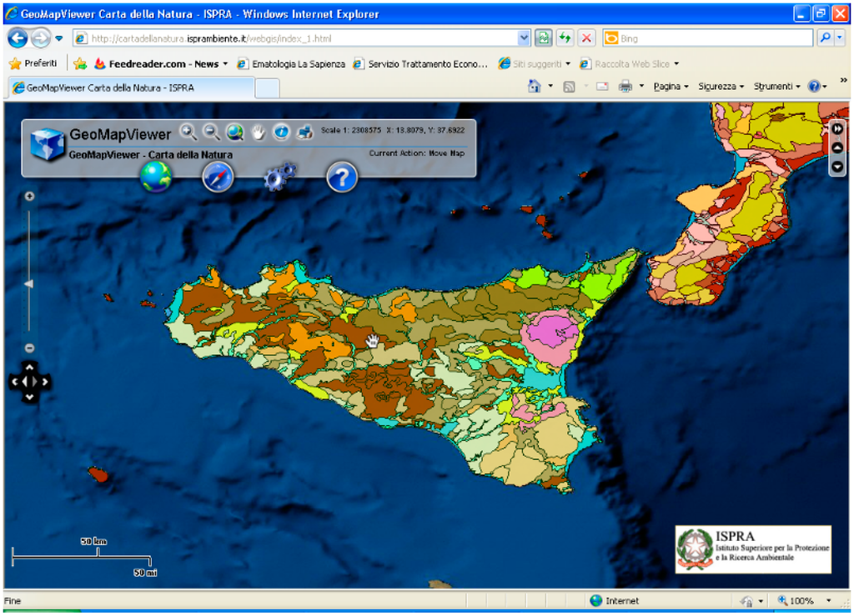Image resolution: width=854 pixels, height=616 pixels.
Task: Select the identify info tool
Action: [282, 132]
